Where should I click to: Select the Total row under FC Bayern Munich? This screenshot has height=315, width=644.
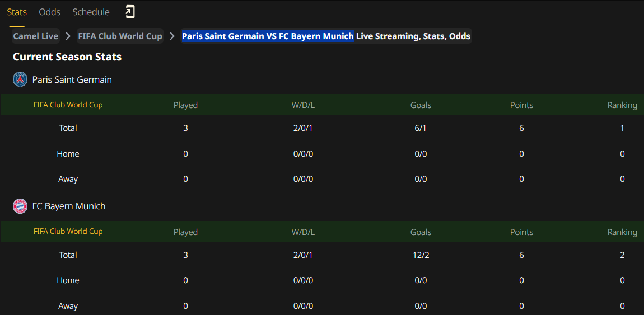click(x=68, y=255)
